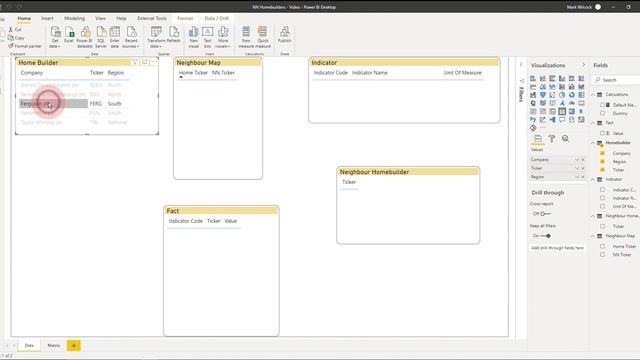
Task: Tick the NN Ticker field checkbox
Action: pos(602,254)
